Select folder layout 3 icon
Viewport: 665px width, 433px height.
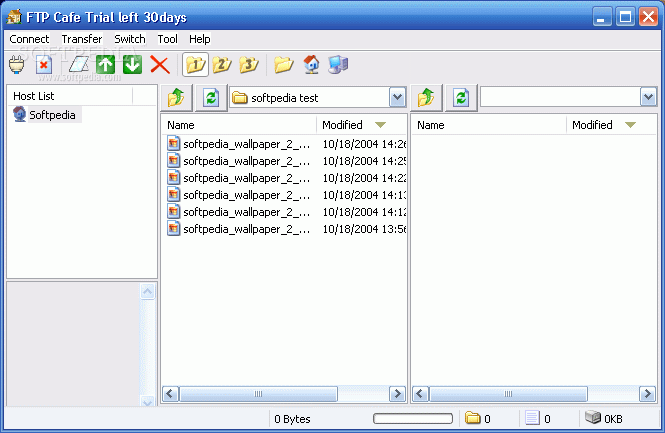(x=249, y=65)
